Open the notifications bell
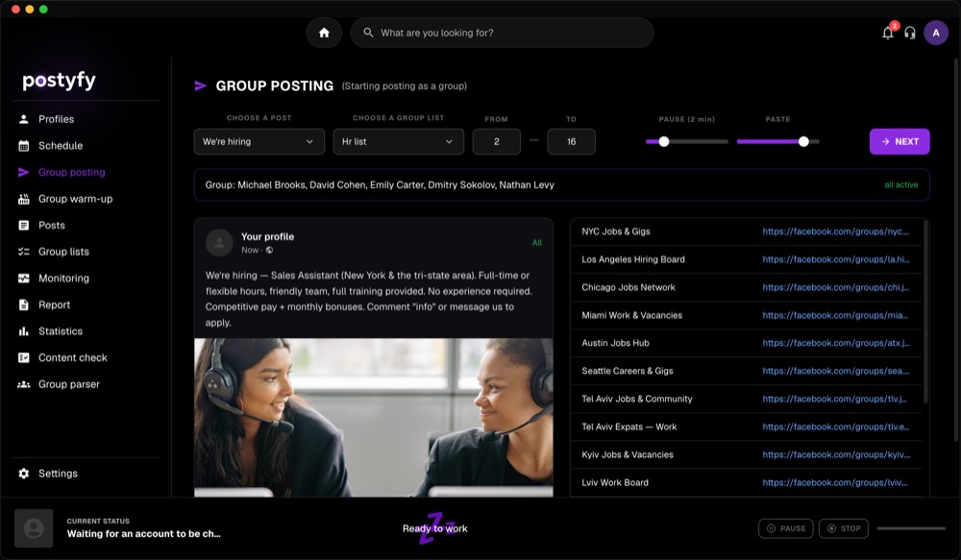Viewport: 961px width, 560px height. [x=888, y=33]
